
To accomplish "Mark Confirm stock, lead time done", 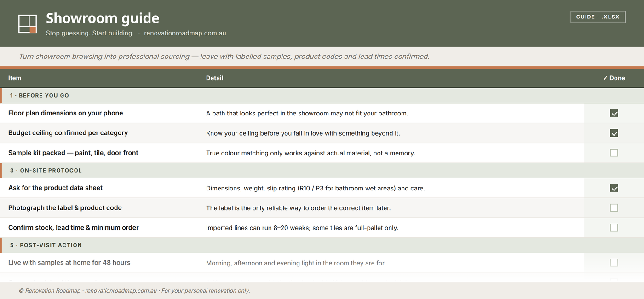I will tap(614, 228).
